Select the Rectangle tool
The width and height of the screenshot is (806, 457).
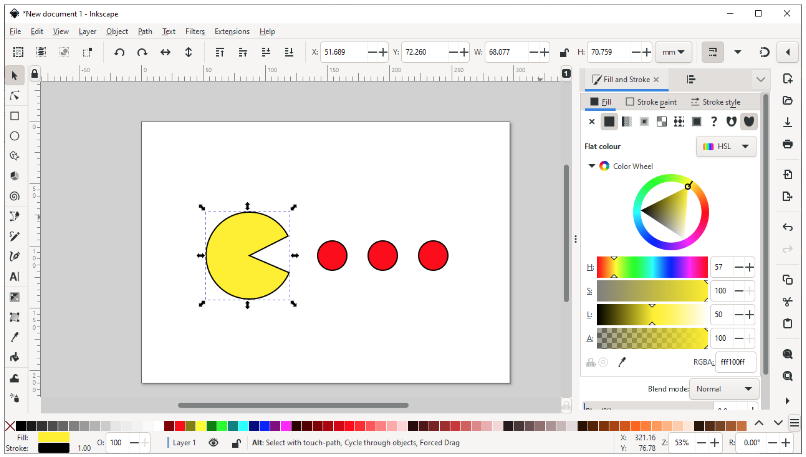[15, 115]
